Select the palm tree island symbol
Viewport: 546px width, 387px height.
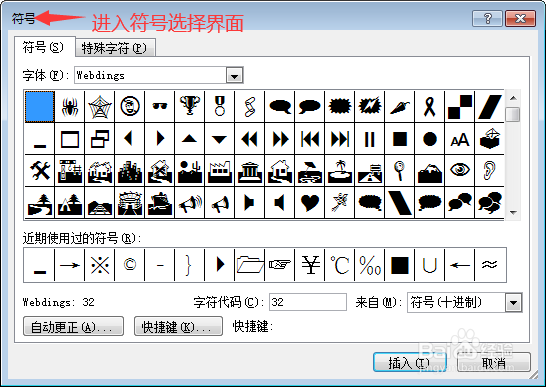coord(340,171)
